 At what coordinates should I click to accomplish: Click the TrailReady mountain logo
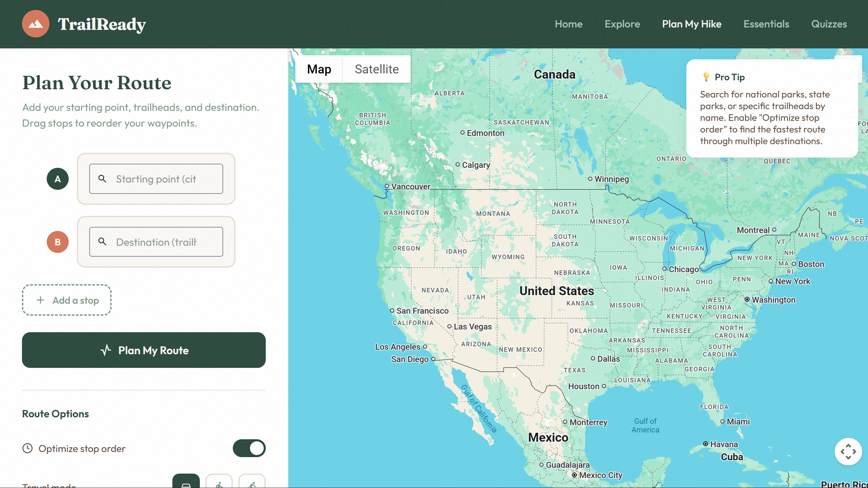pos(35,24)
